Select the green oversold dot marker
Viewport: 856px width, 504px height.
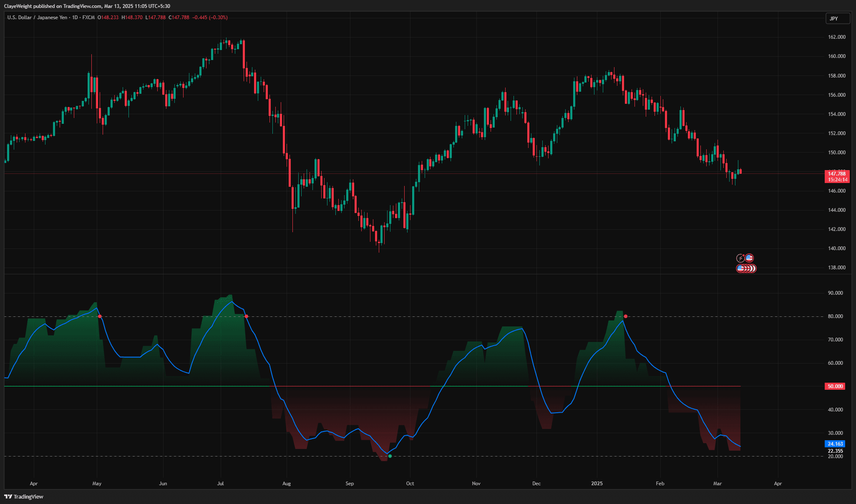pos(390,456)
